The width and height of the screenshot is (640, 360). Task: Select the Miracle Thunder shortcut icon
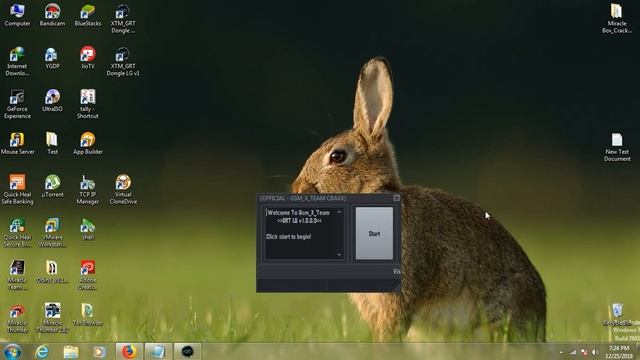[x=17, y=318]
